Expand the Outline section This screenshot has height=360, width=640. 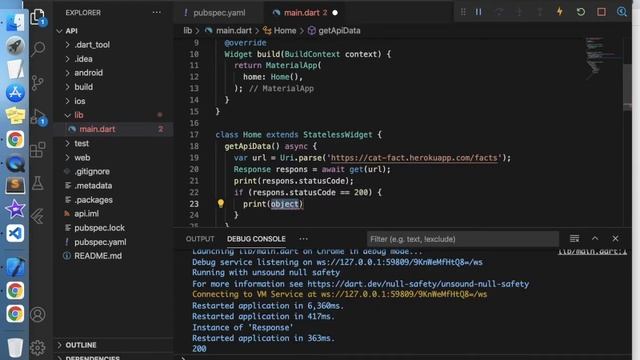pos(81,345)
